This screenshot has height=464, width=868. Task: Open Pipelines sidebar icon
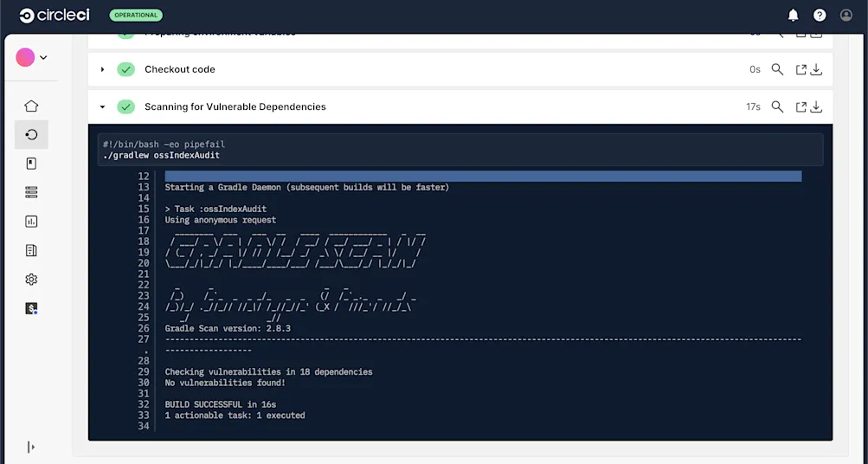[31, 134]
